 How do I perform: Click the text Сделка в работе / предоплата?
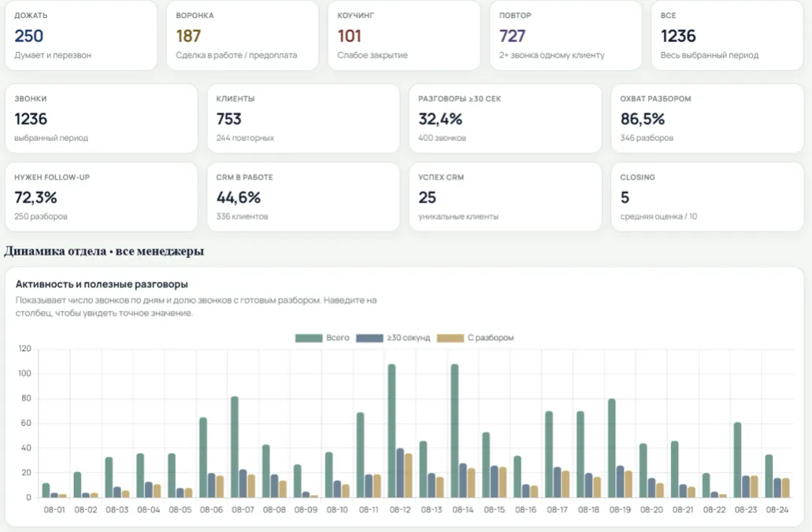pyautogui.click(x=236, y=55)
